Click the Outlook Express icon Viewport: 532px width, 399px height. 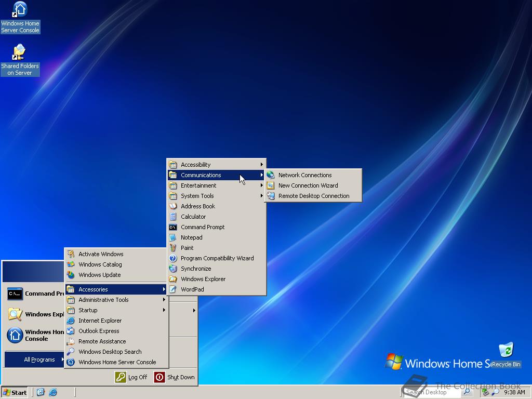pos(71,331)
